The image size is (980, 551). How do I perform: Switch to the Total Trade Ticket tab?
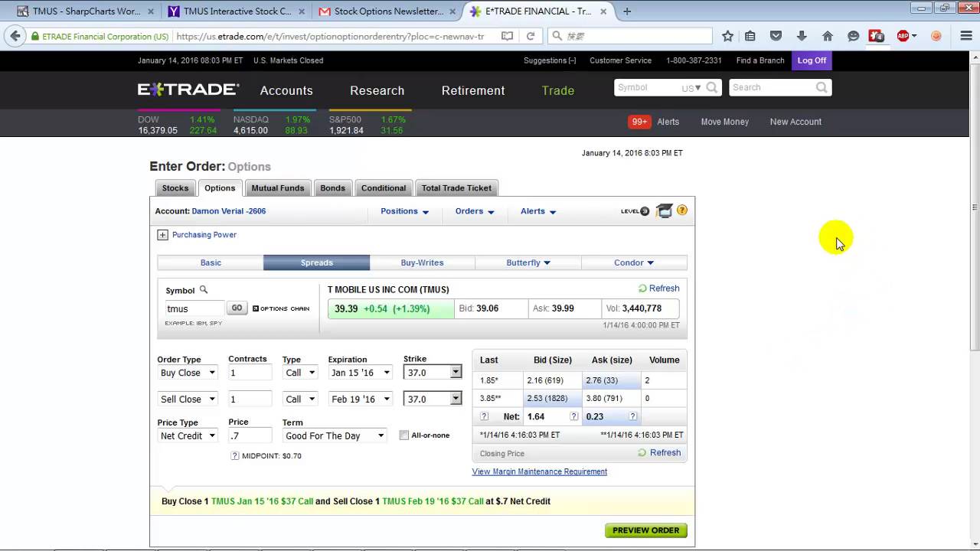456,188
